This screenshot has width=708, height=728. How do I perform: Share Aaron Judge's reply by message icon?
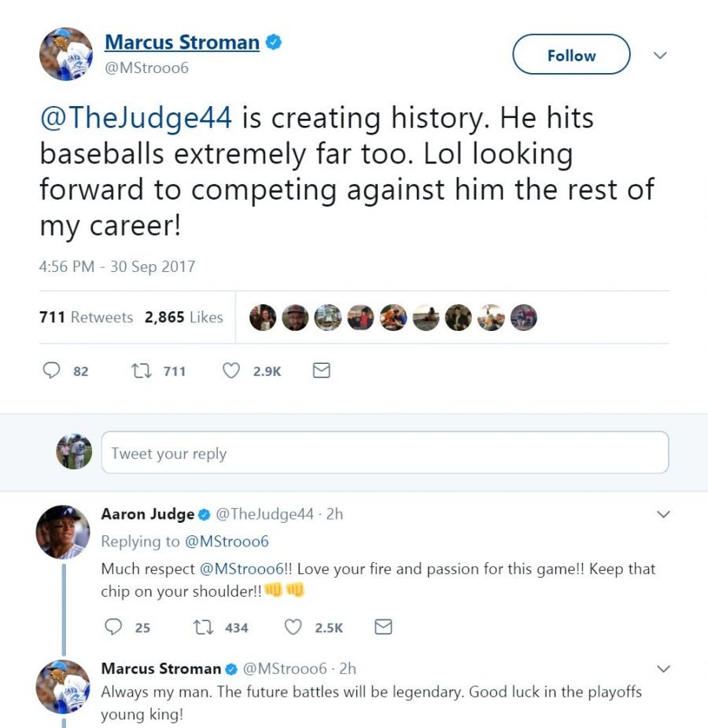coord(383,627)
